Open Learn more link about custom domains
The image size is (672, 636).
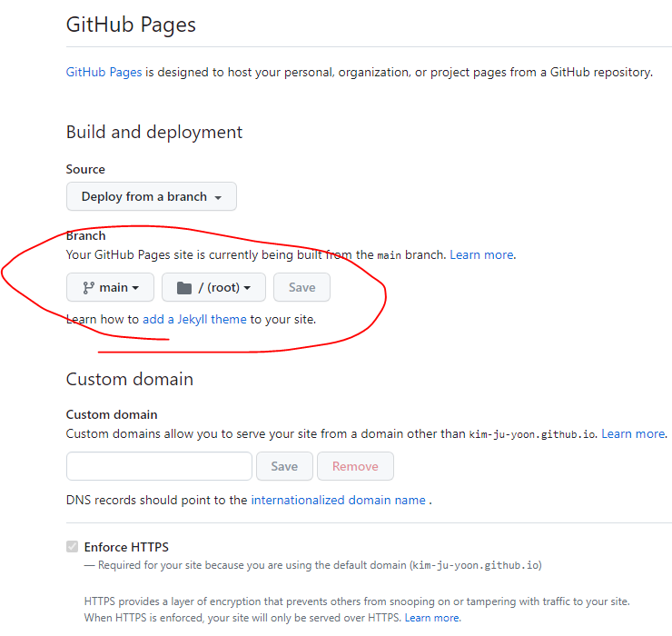point(634,433)
